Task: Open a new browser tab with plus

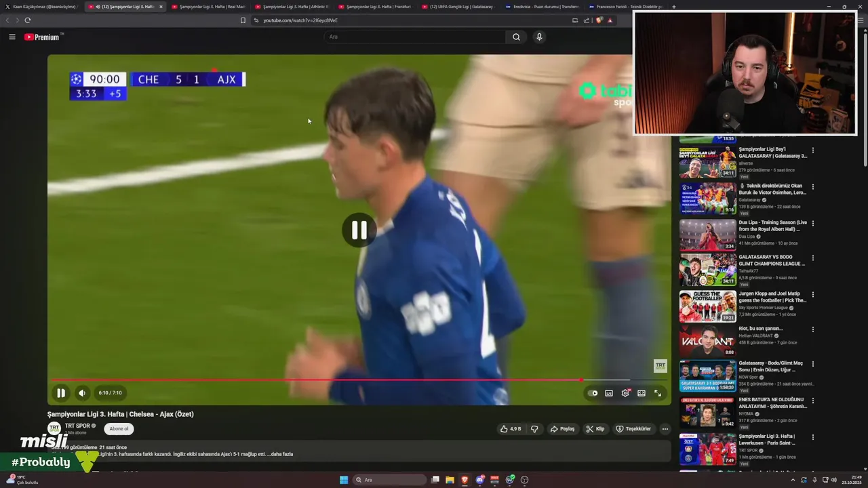Action: (673, 7)
